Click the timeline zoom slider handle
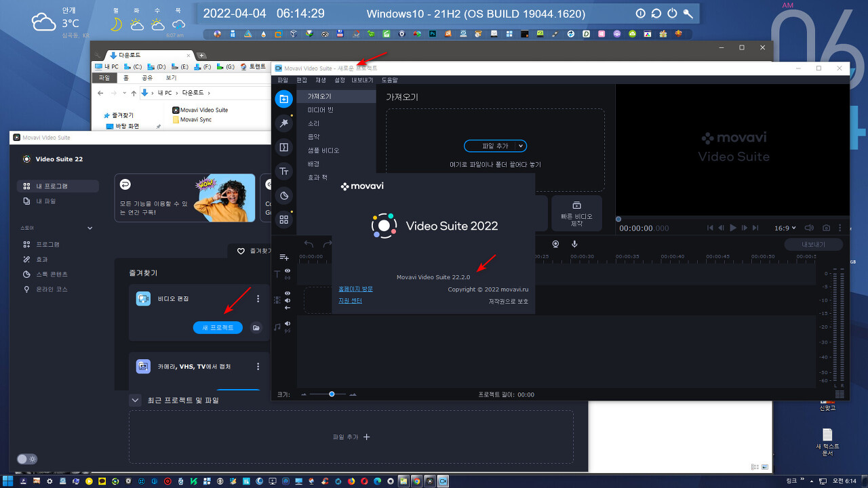868x488 pixels. [332, 394]
